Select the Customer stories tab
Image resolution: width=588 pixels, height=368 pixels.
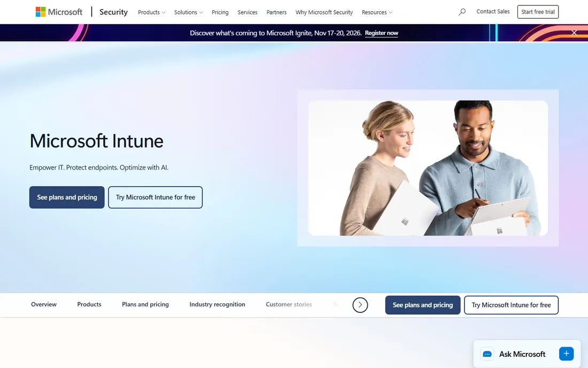(x=289, y=304)
